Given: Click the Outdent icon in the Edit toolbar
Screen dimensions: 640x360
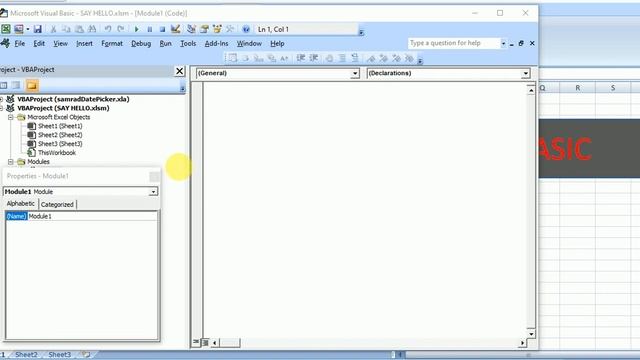Looking at the screenshot, I should (313, 58).
